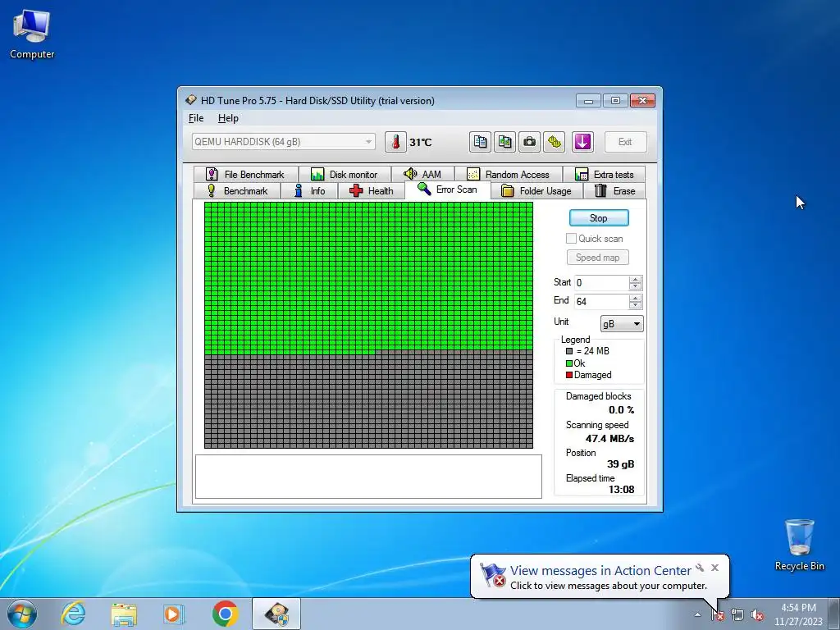Open Windows Explorer from taskbar
Image resolution: width=840 pixels, height=630 pixels.
124,614
